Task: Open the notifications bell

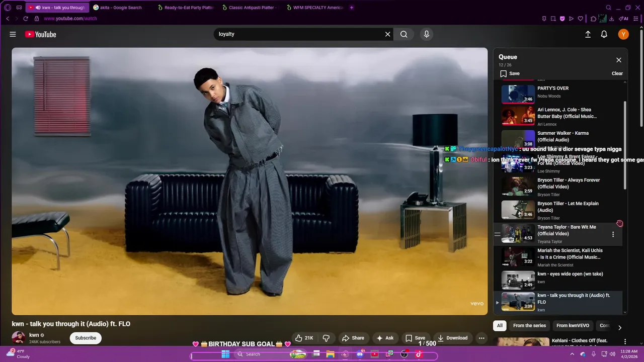Action: click(604, 34)
